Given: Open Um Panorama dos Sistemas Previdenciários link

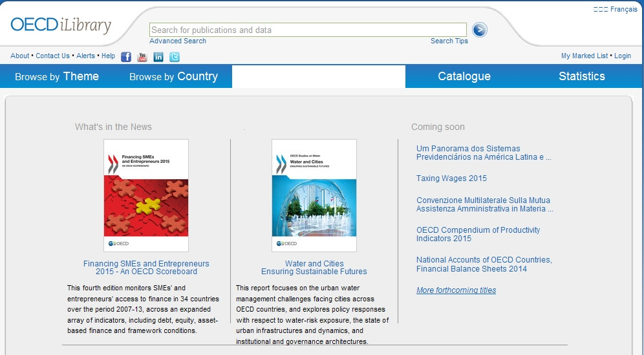Looking at the screenshot, I should pyautogui.click(x=484, y=153).
